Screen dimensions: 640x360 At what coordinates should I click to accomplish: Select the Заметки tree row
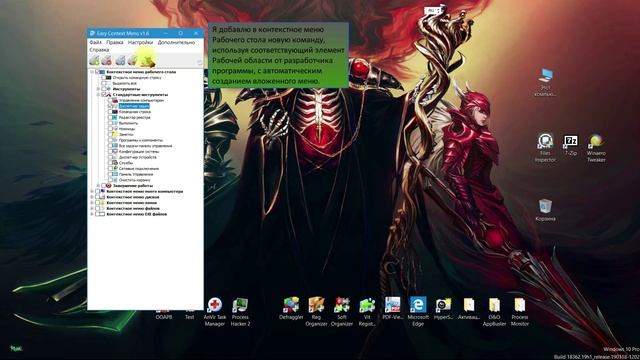[x=126, y=135]
